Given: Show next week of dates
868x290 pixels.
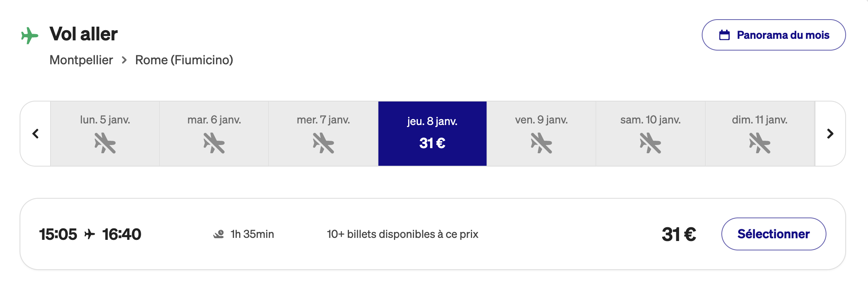Looking at the screenshot, I should 830,134.
